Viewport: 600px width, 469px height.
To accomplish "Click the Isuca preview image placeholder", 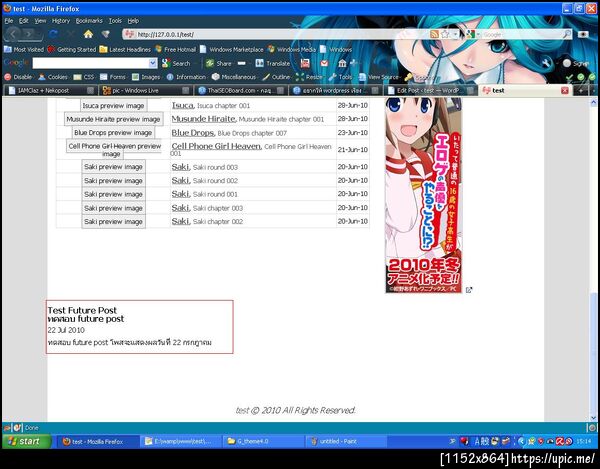I will 114,106.
